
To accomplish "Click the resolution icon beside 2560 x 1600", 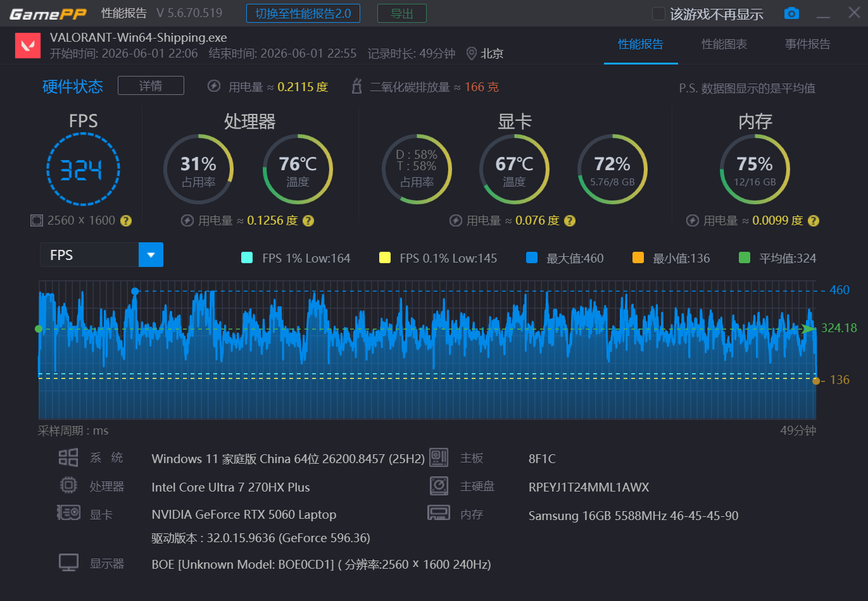I will pyautogui.click(x=37, y=221).
